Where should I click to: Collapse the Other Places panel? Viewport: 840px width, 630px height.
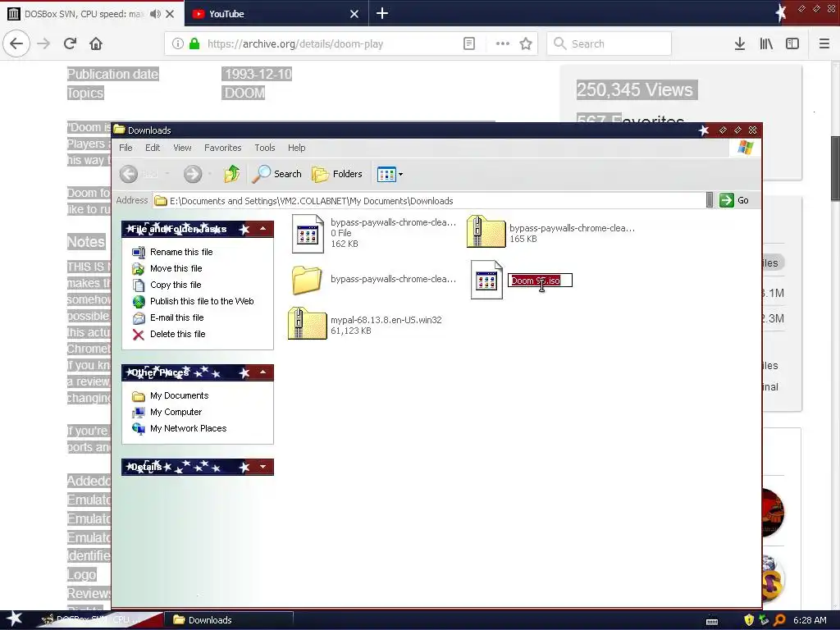(263, 372)
